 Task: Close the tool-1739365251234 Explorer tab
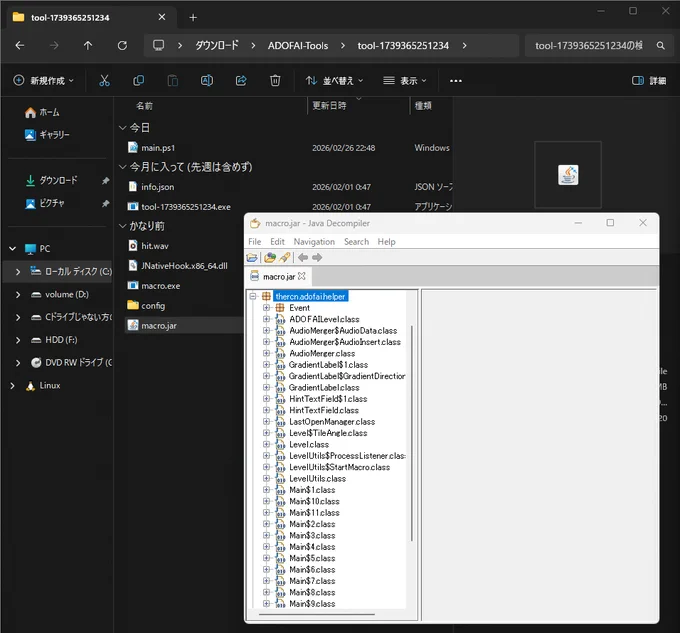tap(162, 17)
